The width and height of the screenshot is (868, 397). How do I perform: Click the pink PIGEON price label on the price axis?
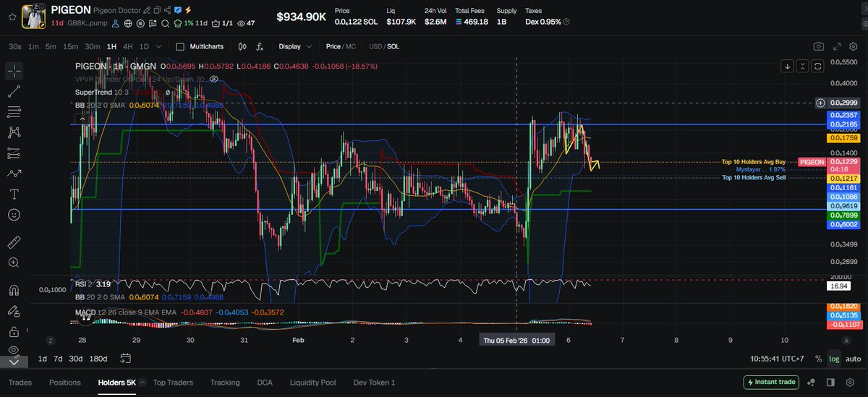point(811,162)
